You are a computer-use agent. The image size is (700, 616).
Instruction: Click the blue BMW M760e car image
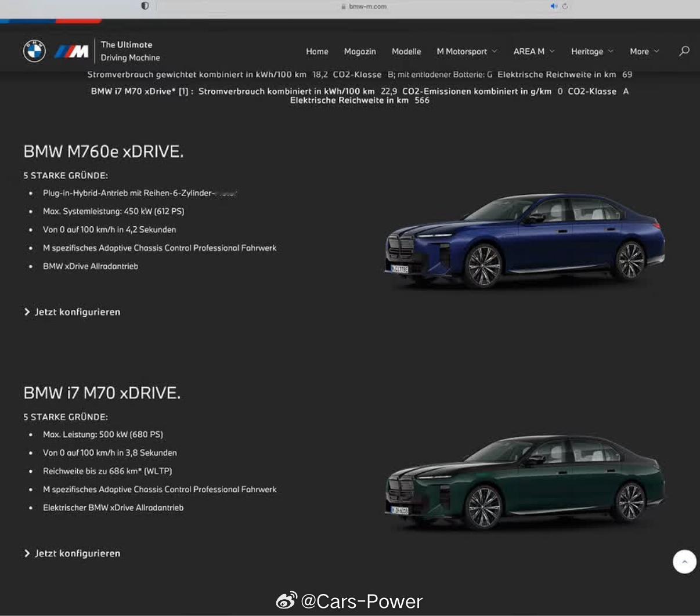(525, 241)
